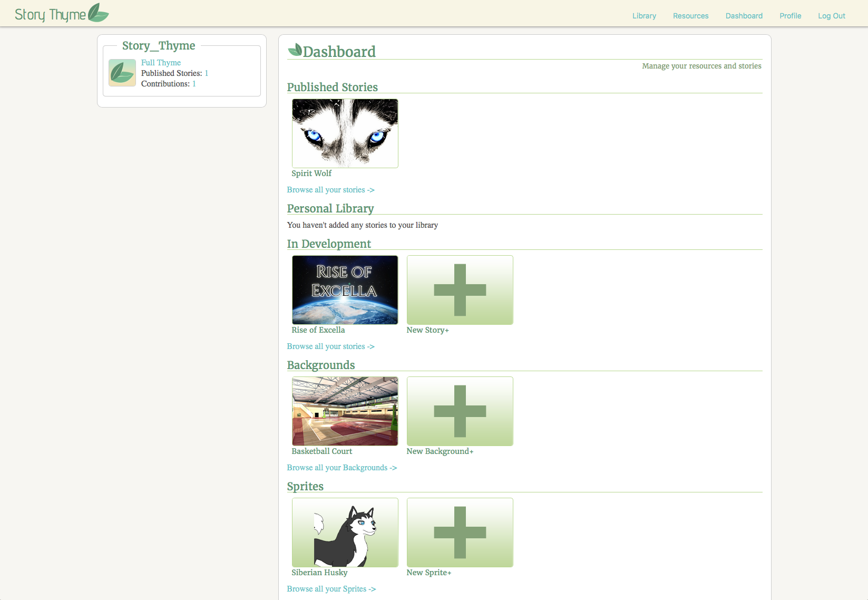Open the Siberian Husky sprite thumbnail
The height and width of the screenshot is (600, 868).
345,533
